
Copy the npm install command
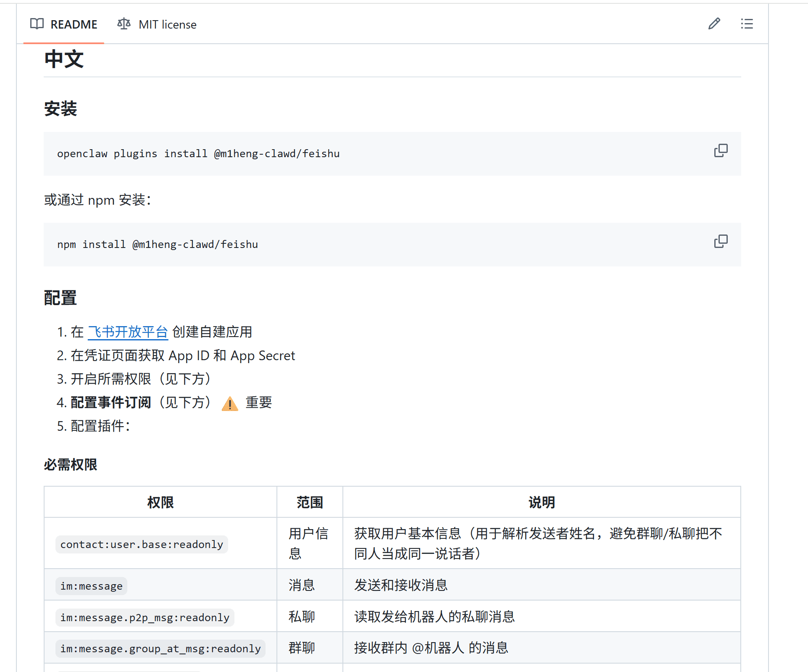click(721, 241)
